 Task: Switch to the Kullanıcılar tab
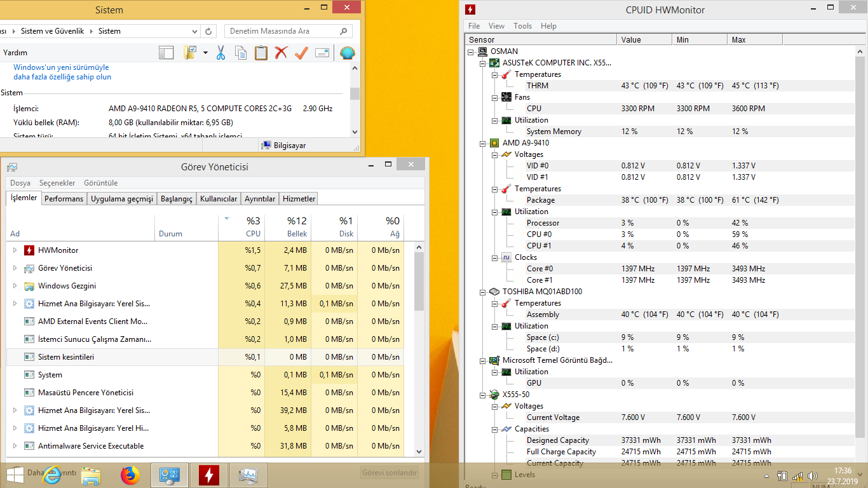point(219,199)
